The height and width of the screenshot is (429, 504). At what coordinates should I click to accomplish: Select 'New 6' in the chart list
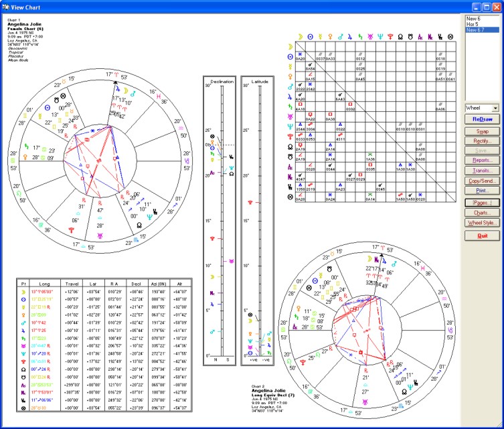(475, 18)
